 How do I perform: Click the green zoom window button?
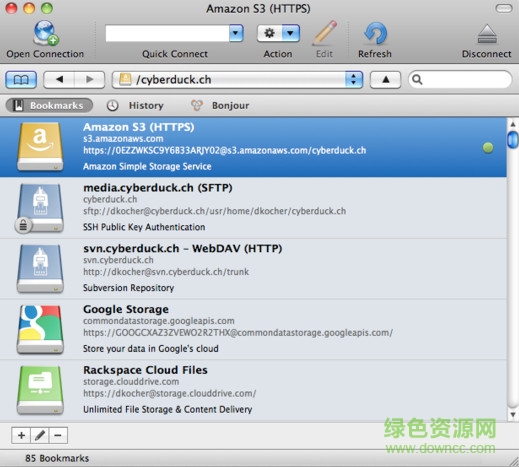tap(47, 8)
